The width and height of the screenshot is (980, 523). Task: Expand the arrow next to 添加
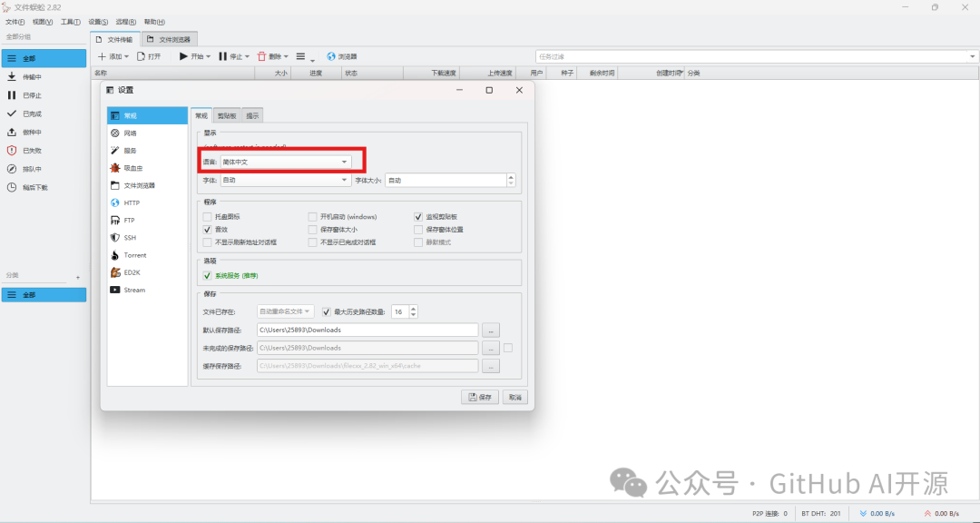pos(126,57)
